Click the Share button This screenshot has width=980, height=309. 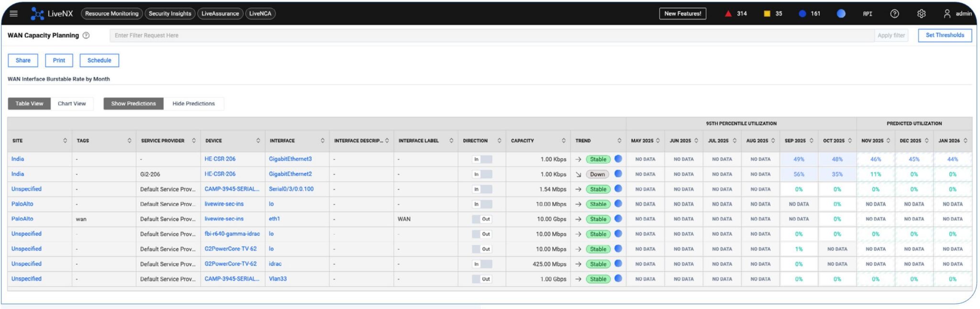[23, 60]
